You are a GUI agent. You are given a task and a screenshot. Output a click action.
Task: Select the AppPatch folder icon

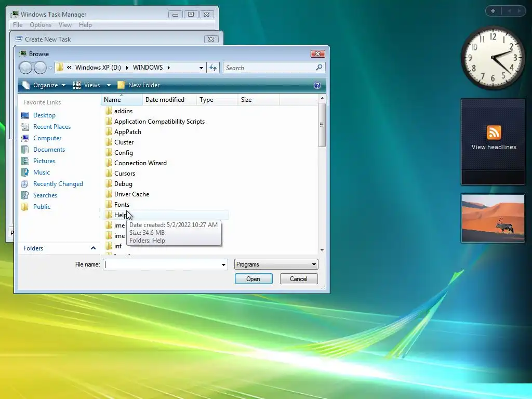109,131
